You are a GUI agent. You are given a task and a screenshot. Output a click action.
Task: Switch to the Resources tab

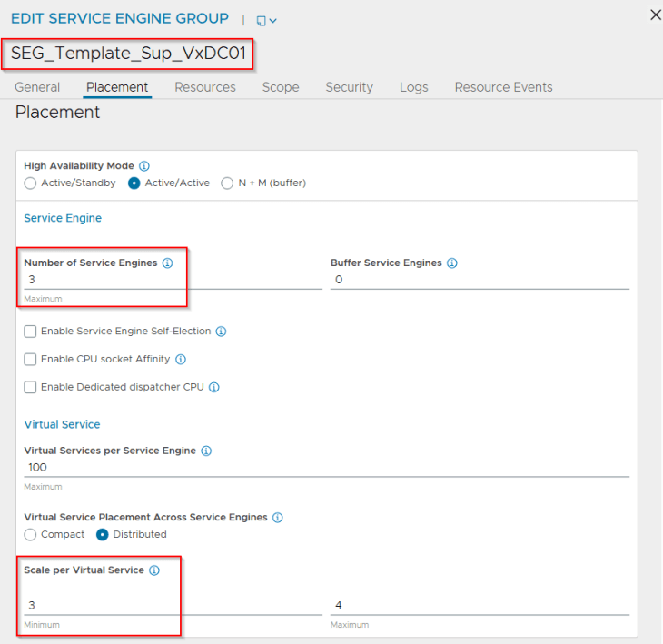tap(205, 87)
